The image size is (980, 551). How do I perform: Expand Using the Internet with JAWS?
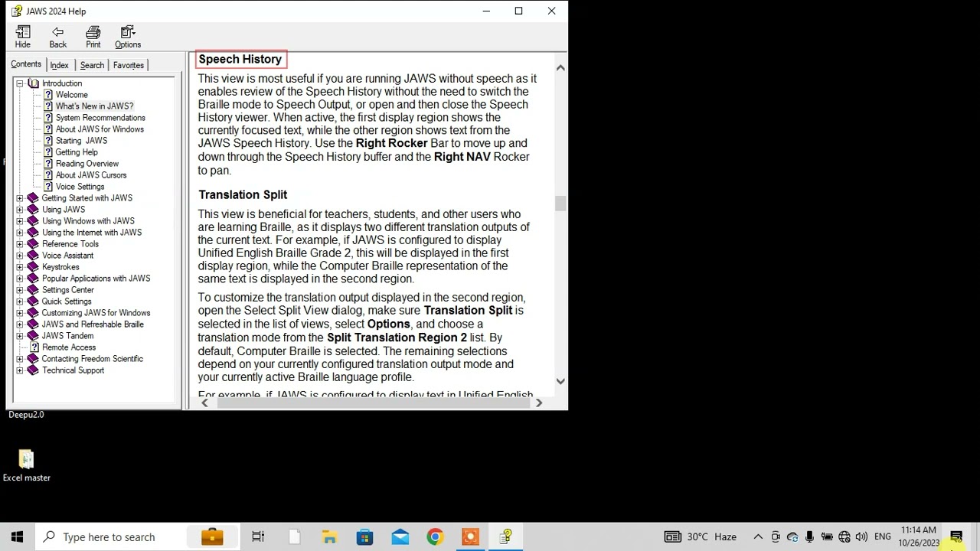click(x=20, y=233)
